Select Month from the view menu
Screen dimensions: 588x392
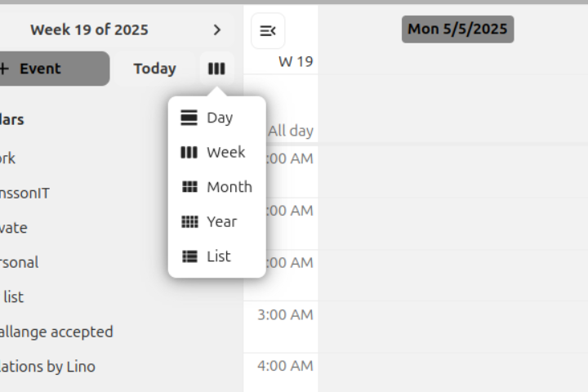click(x=229, y=187)
